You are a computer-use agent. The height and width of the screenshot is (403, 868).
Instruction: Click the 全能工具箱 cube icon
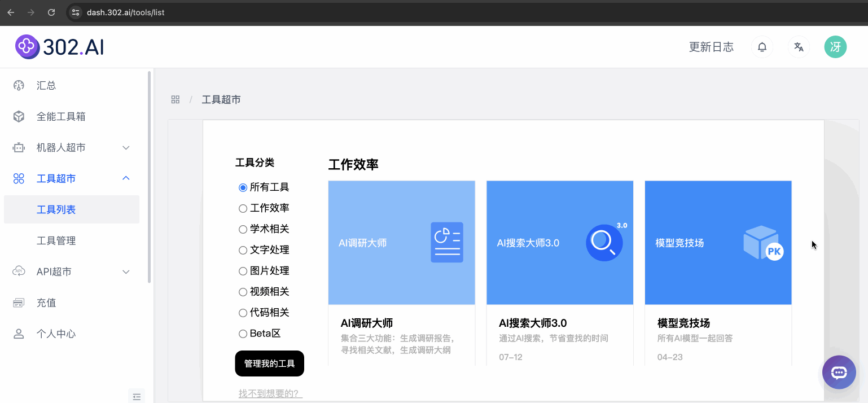coord(19,116)
